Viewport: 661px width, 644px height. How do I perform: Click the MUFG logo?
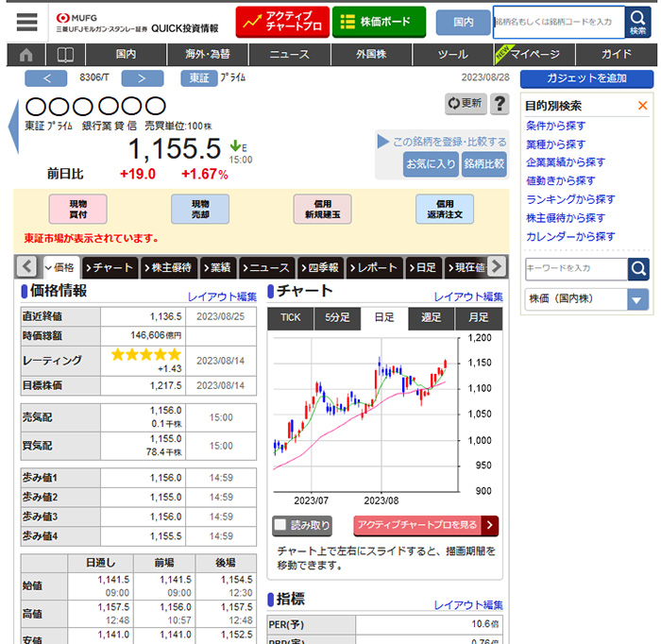(76, 18)
